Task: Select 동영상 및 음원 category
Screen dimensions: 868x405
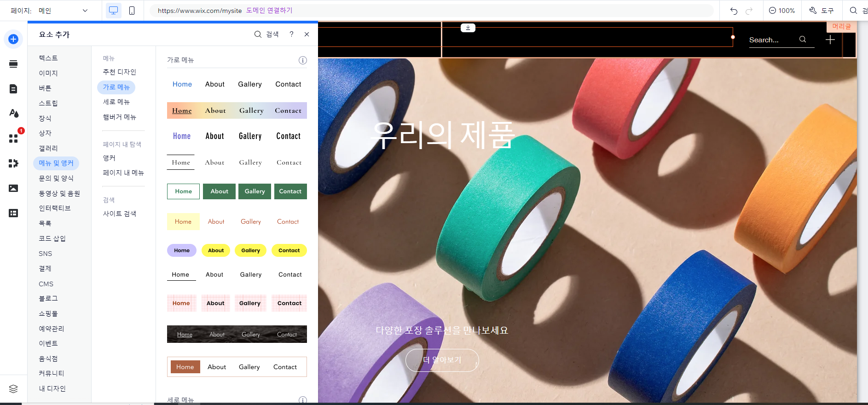Action: (59, 193)
